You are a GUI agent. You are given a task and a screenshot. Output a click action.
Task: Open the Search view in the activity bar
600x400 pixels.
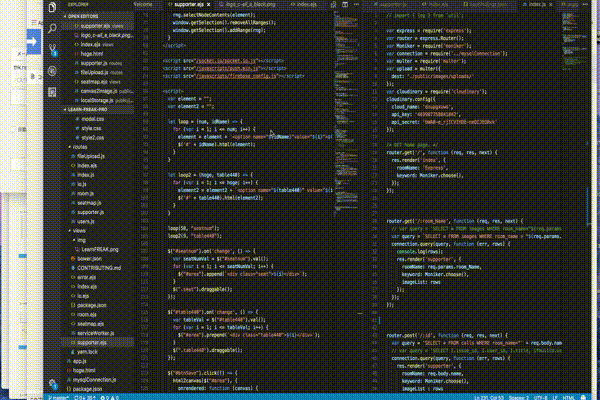(52, 28)
